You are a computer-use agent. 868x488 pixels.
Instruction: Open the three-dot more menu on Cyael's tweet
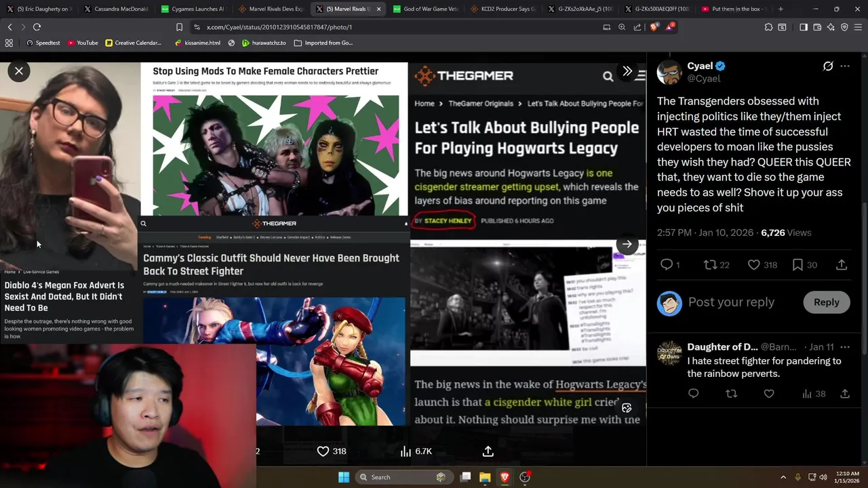845,66
